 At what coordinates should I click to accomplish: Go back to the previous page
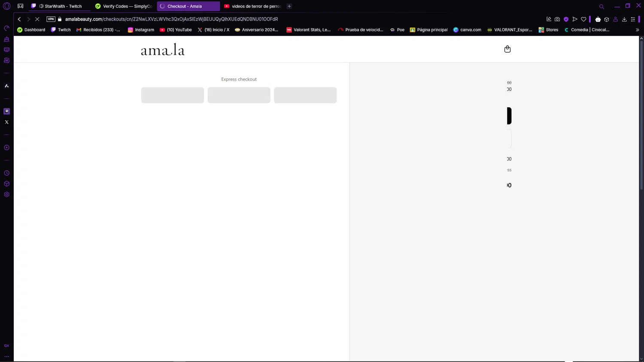point(19,19)
